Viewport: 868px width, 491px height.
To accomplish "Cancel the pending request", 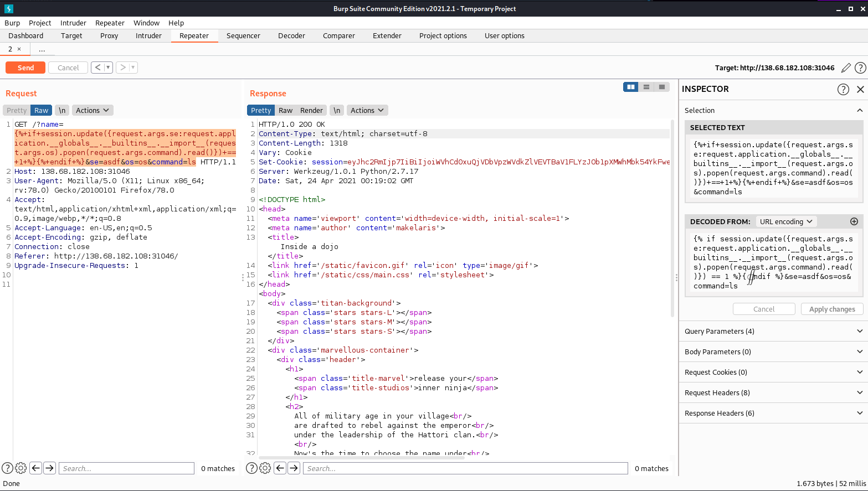I will click(68, 68).
